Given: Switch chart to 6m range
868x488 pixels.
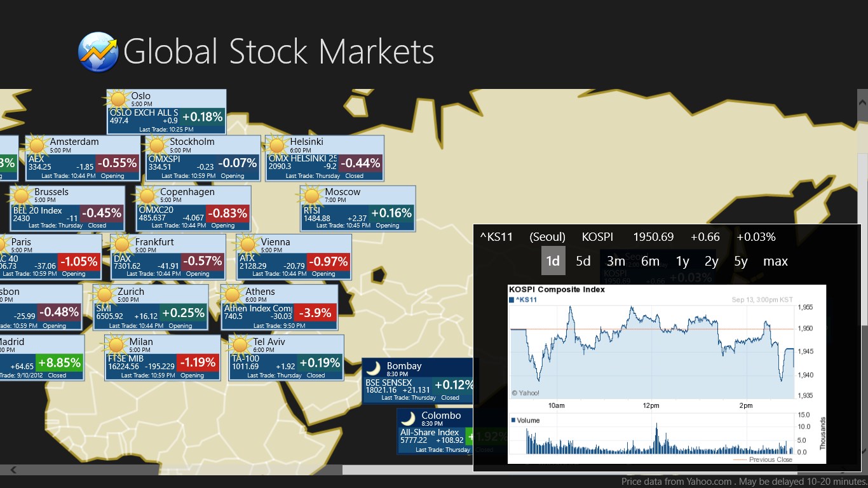Looking at the screenshot, I should (x=650, y=261).
